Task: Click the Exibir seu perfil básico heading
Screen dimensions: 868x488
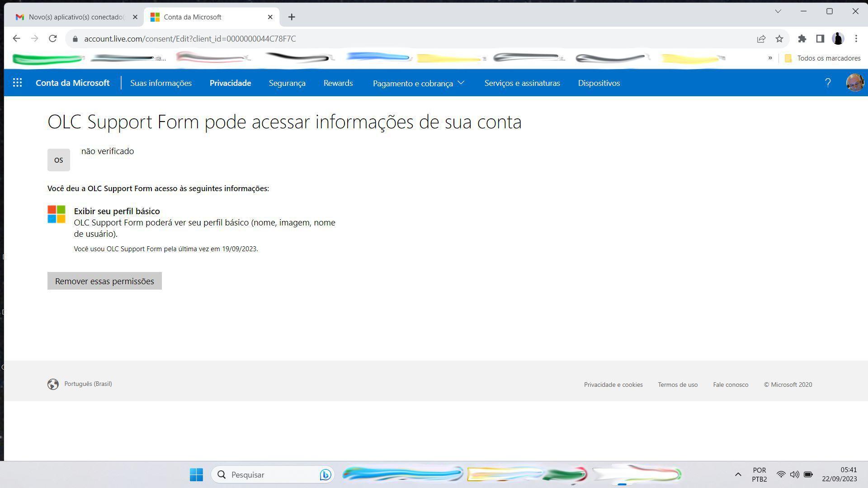Action: tap(117, 211)
